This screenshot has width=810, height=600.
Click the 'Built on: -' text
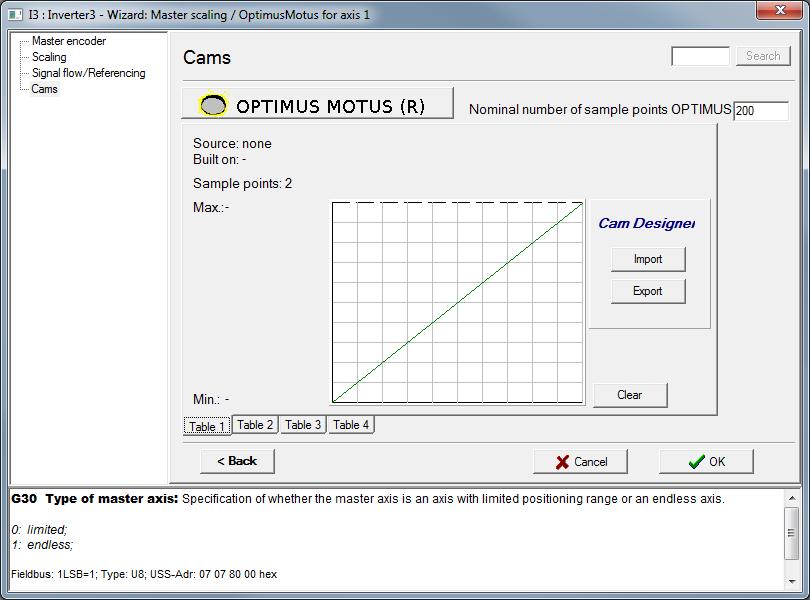coord(220,159)
